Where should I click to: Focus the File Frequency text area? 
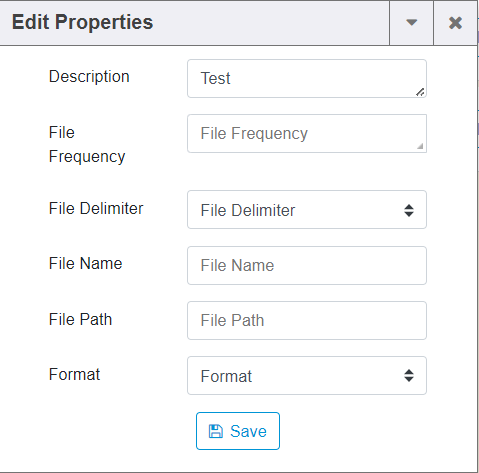click(307, 134)
